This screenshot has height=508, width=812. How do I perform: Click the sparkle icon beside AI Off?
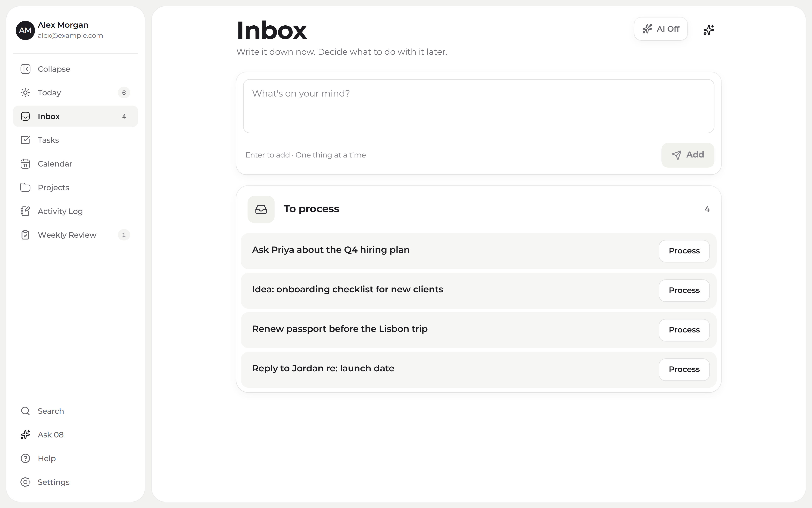pyautogui.click(x=709, y=30)
